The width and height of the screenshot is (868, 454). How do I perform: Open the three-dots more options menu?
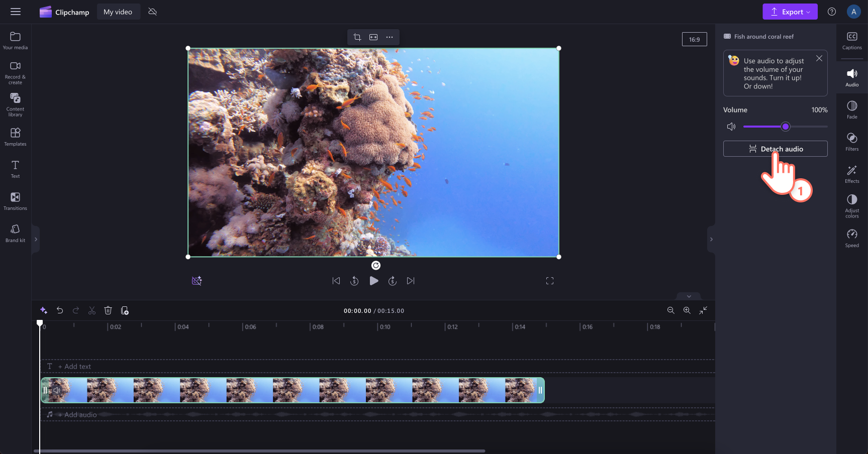tap(390, 37)
